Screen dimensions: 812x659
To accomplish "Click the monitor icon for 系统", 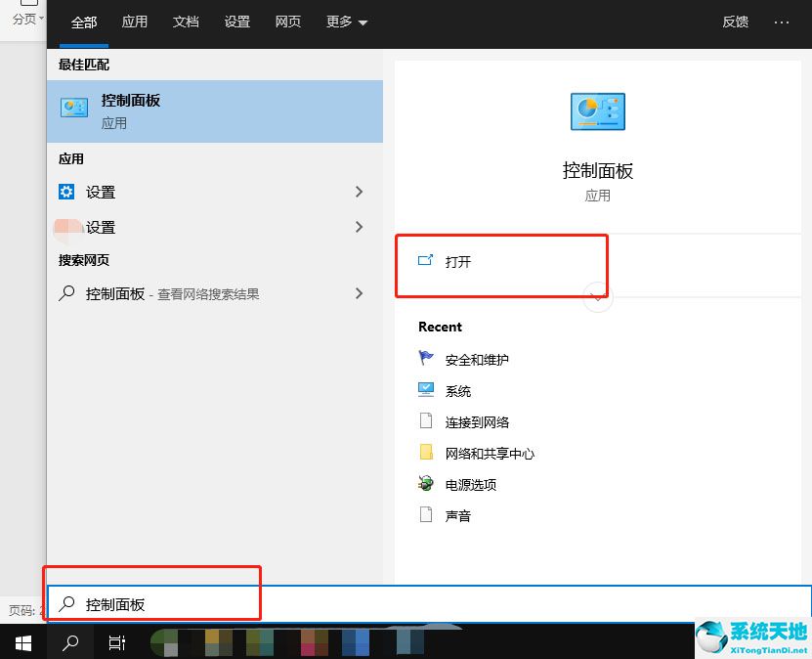I will pyautogui.click(x=426, y=389).
